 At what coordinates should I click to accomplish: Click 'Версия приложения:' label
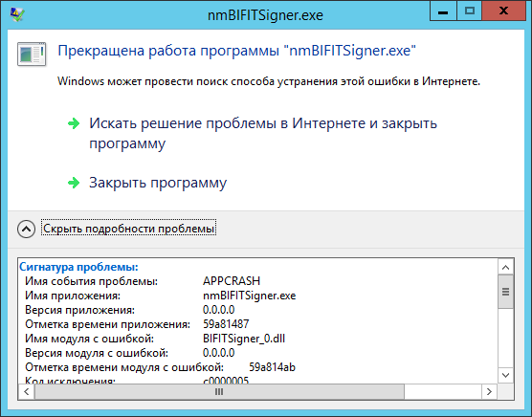tap(80, 310)
